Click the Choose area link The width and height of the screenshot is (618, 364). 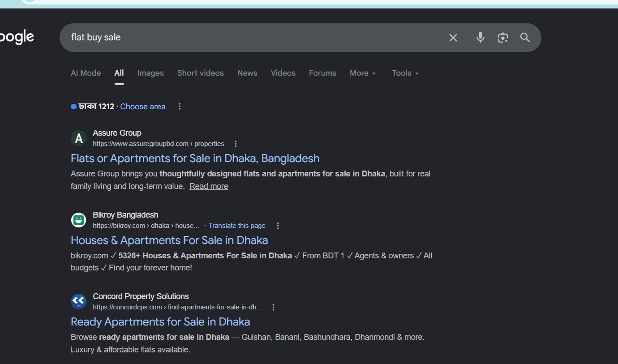pos(143,107)
